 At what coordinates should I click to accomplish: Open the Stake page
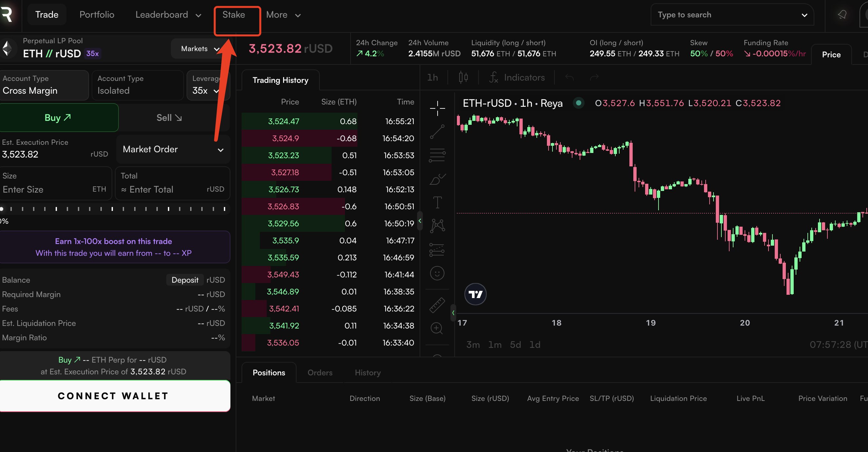[233, 15]
